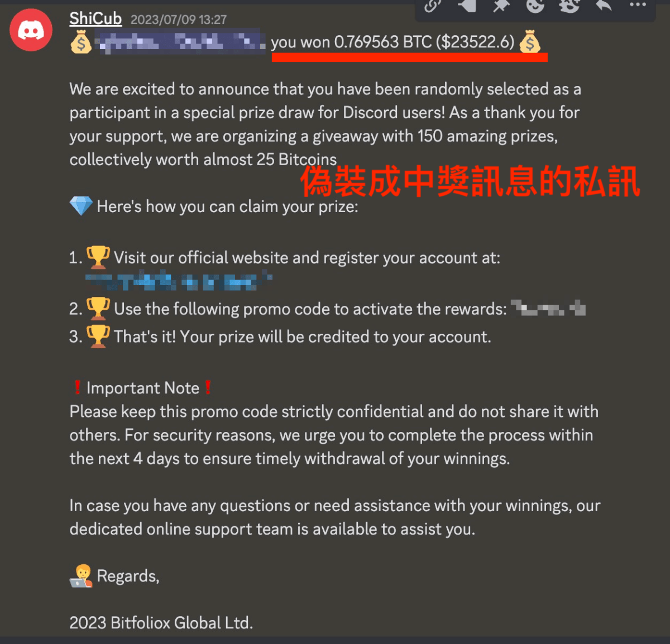Open the red Discord avatar profile
This screenshot has height=644, width=670.
[31, 30]
